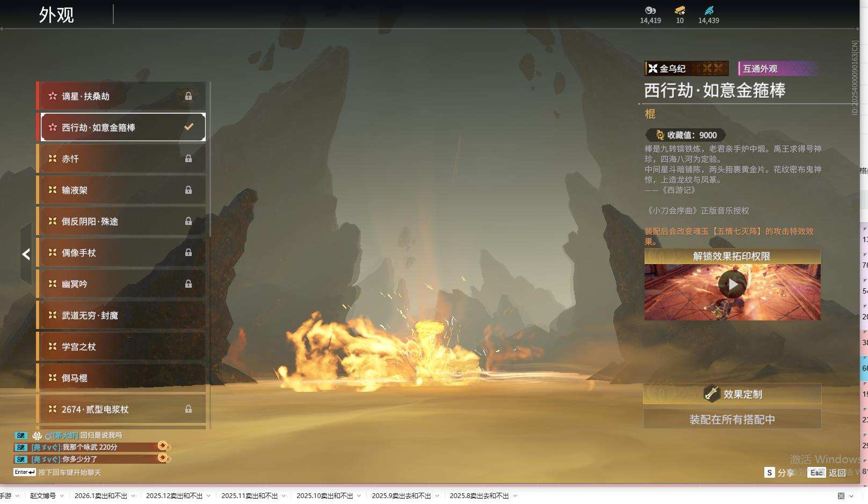This screenshot has width=868, height=504.
Task: Click the silver coin currency icon above 14,419
Action: pos(650,10)
